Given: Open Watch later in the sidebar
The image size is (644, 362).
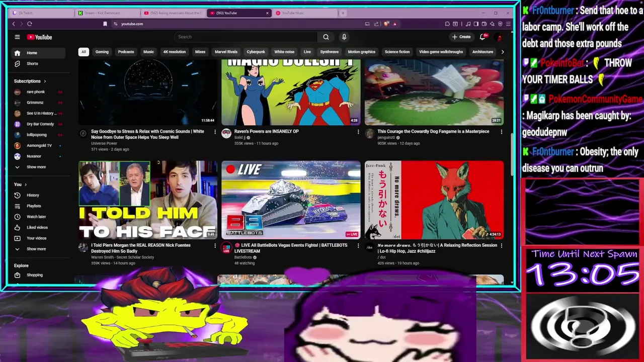Looking at the screenshot, I should tap(39, 217).
